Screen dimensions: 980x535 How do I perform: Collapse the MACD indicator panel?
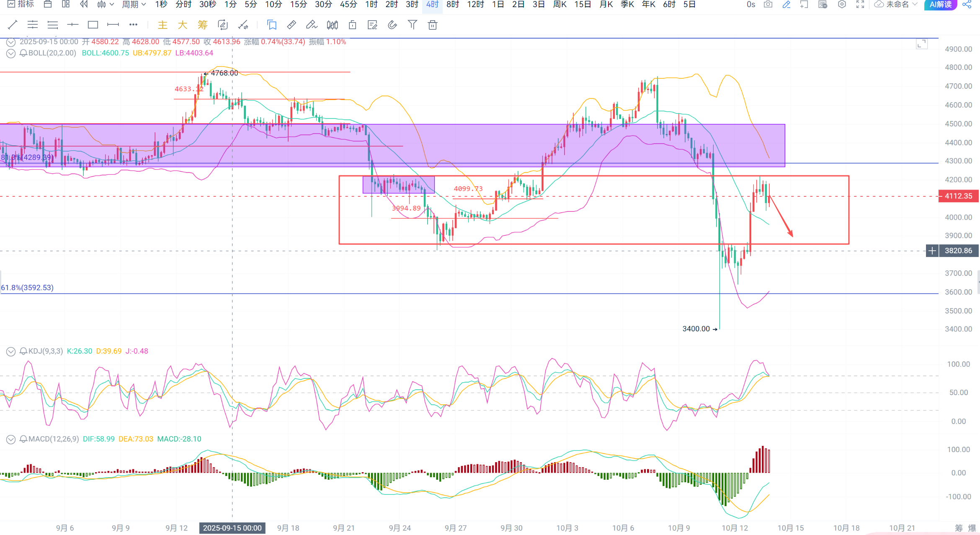(11, 439)
